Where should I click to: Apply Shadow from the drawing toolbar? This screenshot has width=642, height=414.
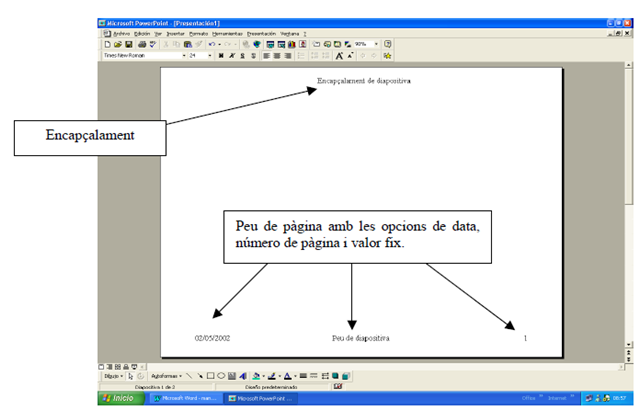point(335,376)
